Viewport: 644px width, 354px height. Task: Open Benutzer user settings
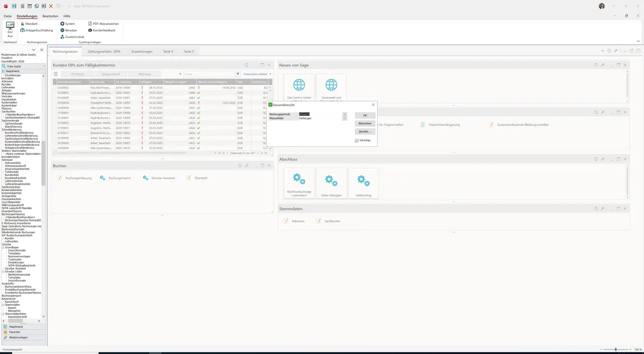(69, 30)
